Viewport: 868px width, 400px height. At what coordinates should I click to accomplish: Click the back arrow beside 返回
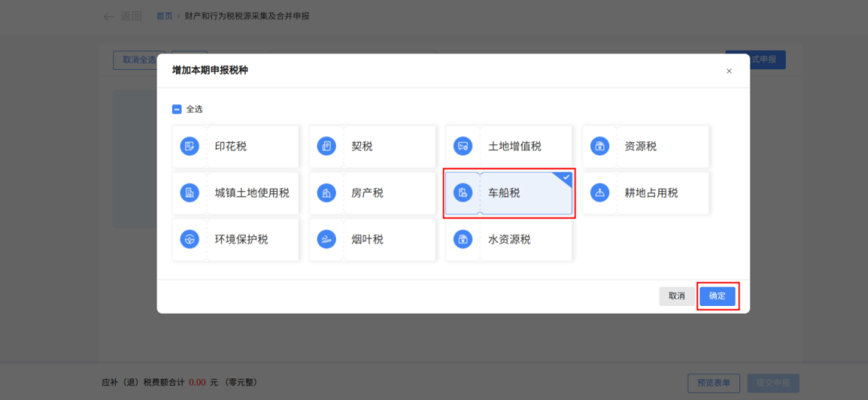(x=108, y=17)
